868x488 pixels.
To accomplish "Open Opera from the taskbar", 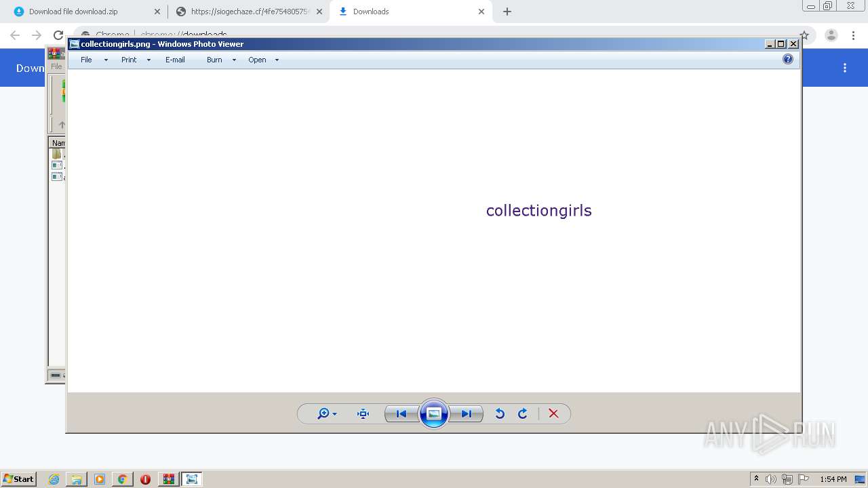I will point(145,479).
